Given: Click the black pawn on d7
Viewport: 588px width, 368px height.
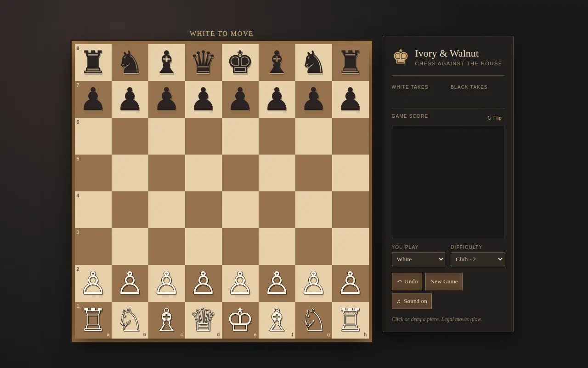Looking at the screenshot, I should click(204, 99).
